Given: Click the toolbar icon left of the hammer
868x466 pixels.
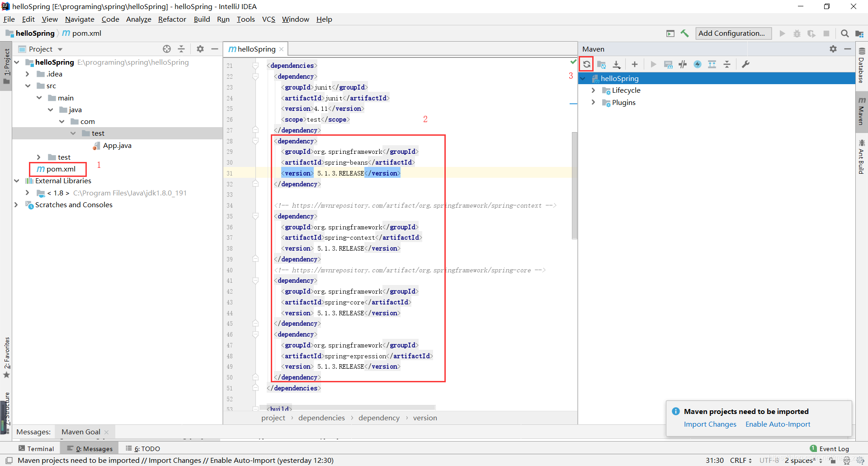Looking at the screenshot, I should click(670, 33).
